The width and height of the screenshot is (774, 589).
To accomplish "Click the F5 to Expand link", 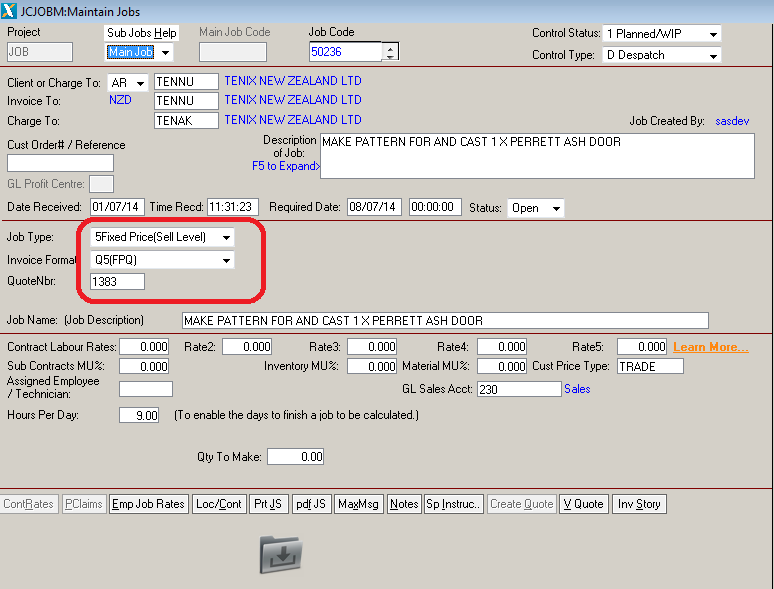I will coord(286,166).
